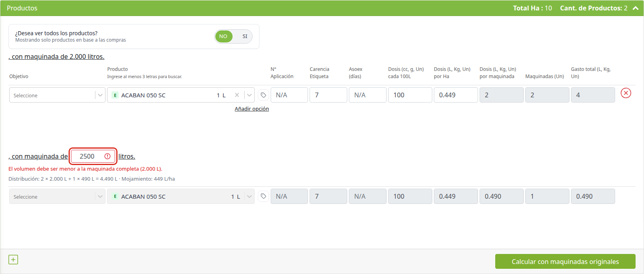Click the Dosis cada 100L field first row
Image resolution: width=644 pixels, height=274 pixels.
(410, 95)
